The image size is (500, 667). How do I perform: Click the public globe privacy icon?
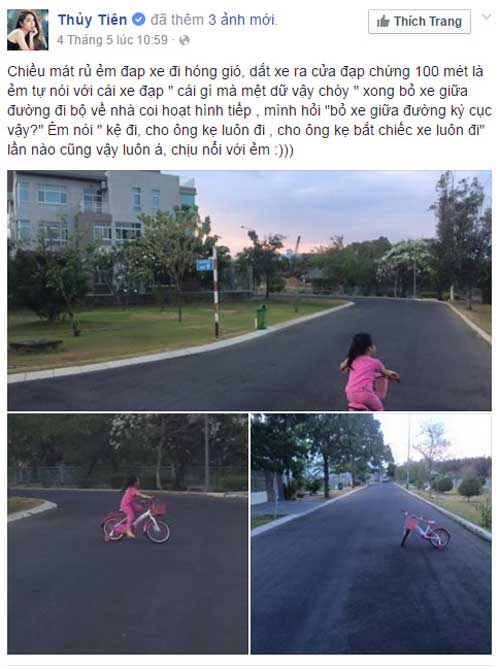coord(184,40)
